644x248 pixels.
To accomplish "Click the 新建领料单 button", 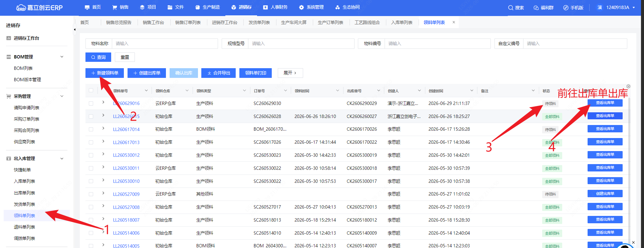I will [104, 73].
